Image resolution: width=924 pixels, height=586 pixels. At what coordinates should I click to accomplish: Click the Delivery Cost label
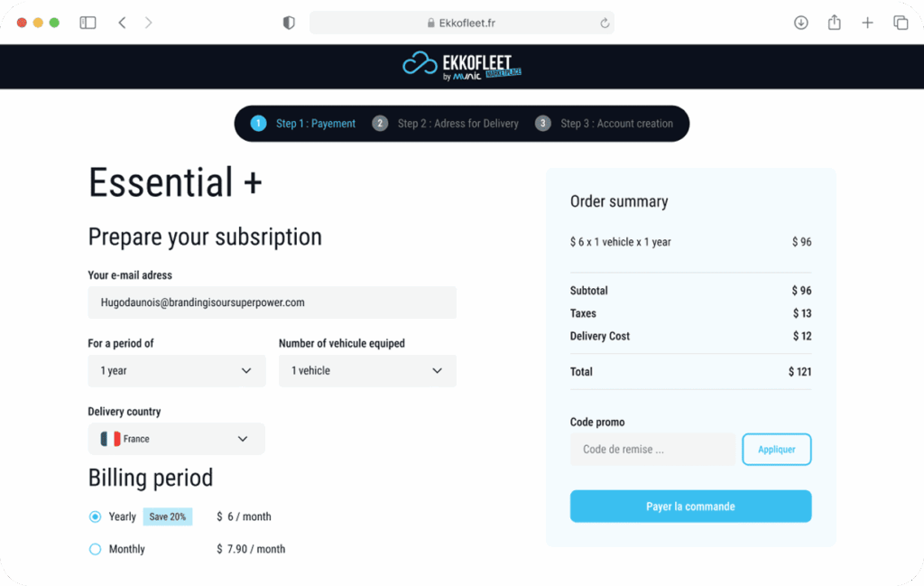(x=600, y=336)
